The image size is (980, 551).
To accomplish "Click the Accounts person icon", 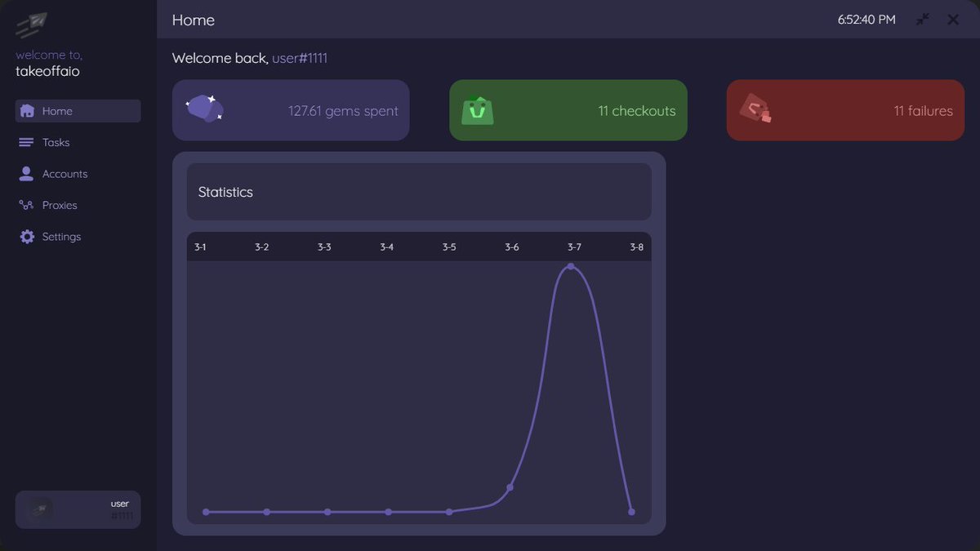I will [x=27, y=174].
